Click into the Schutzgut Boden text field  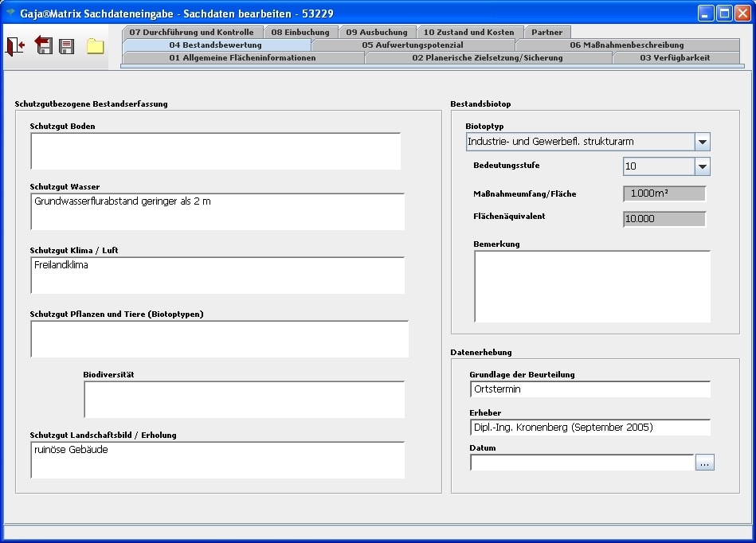(215, 151)
